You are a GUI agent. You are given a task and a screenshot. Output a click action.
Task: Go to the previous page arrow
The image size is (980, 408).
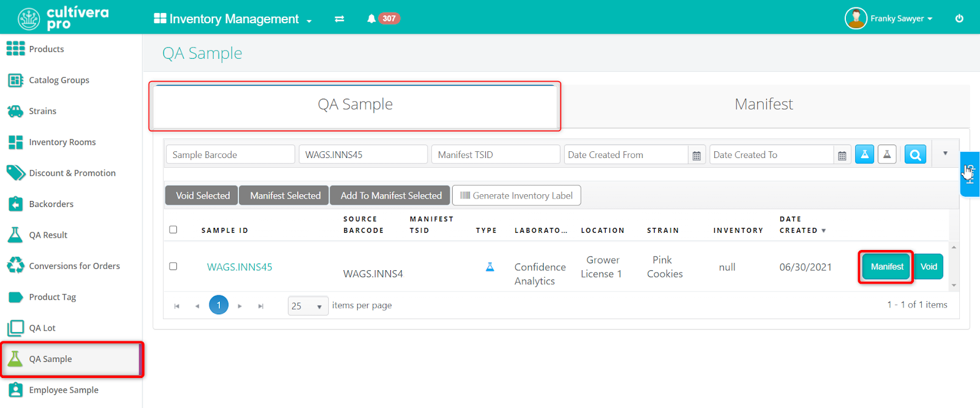(x=197, y=306)
